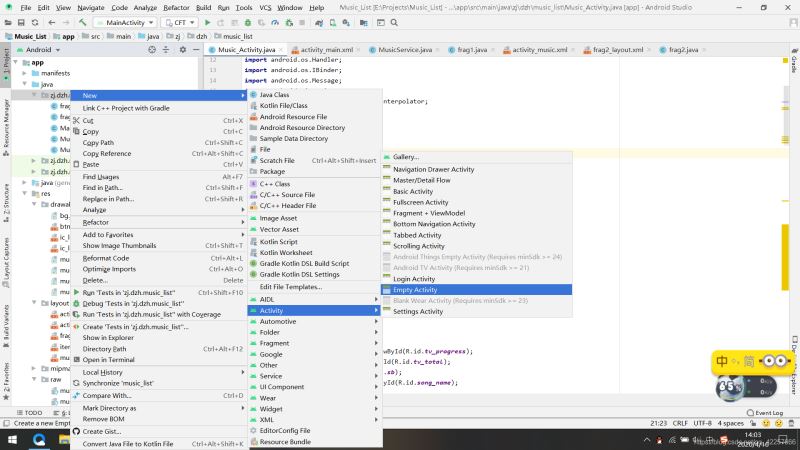Click the editor vertical scrollbar

pos(785,240)
